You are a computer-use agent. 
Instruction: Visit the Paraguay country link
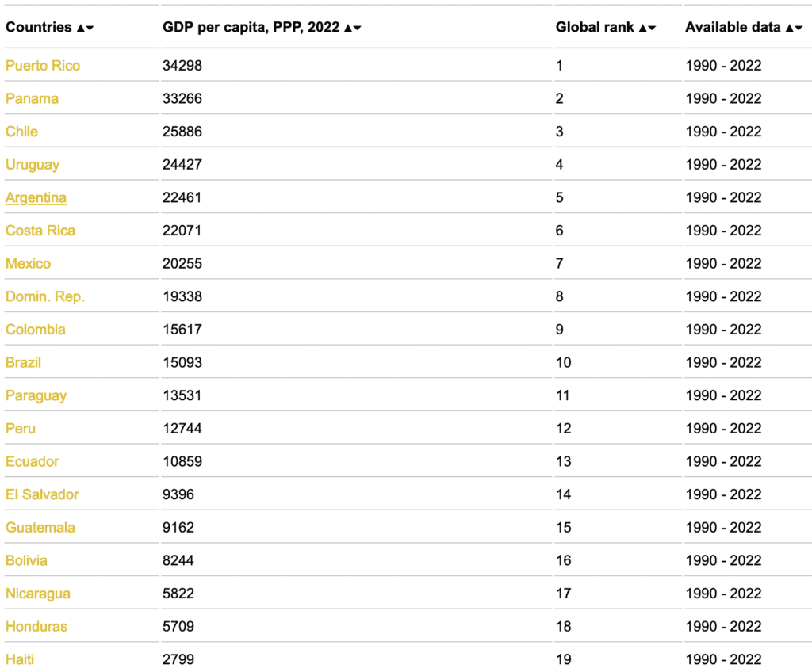pos(36,395)
